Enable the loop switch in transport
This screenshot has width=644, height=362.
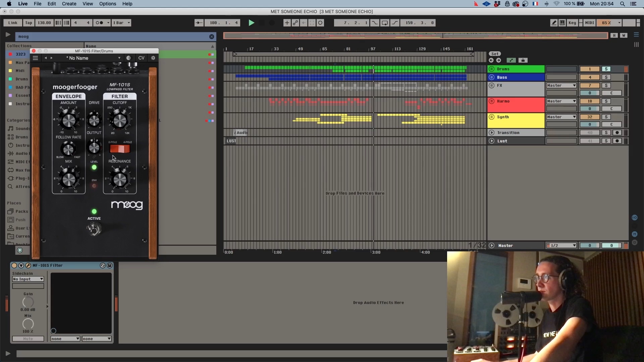pyautogui.click(x=385, y=23)
